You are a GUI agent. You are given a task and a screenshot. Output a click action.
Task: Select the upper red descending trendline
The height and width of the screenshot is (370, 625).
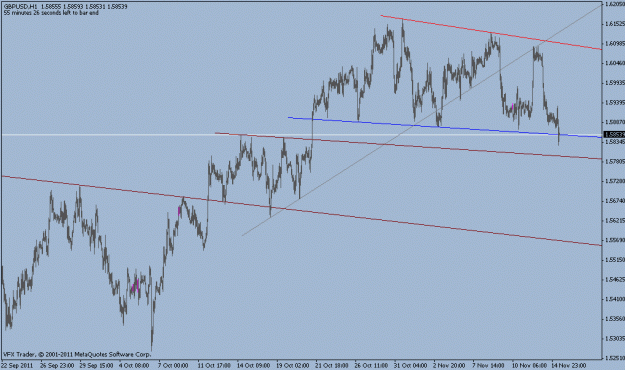(x=491, y=32)
